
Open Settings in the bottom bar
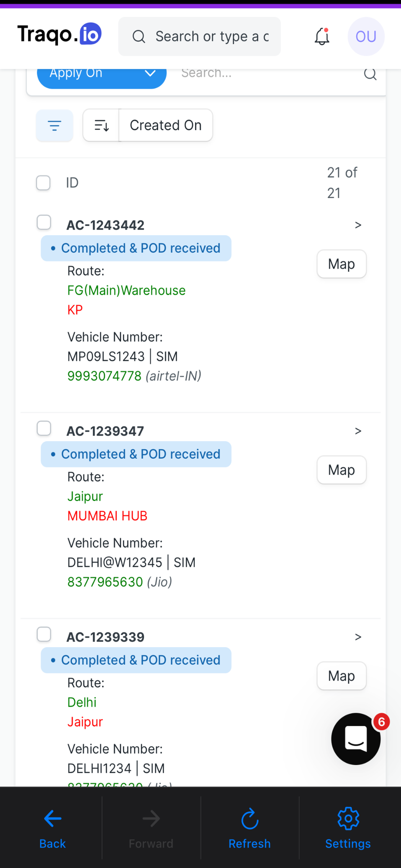[348, 828]
